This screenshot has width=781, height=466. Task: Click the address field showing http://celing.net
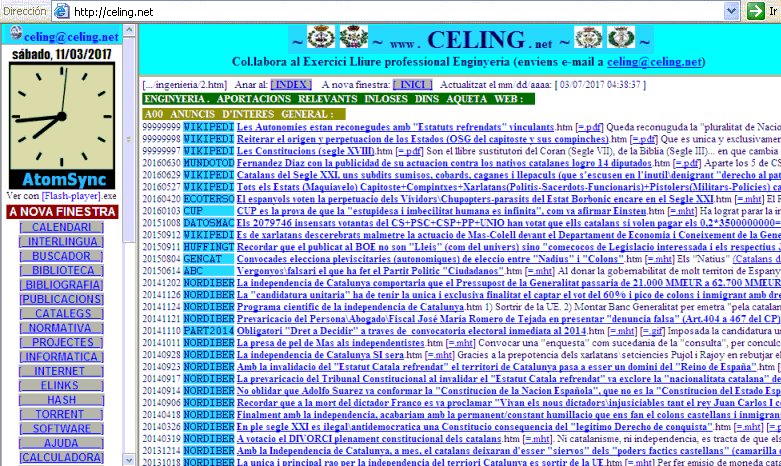click(389, 11)
